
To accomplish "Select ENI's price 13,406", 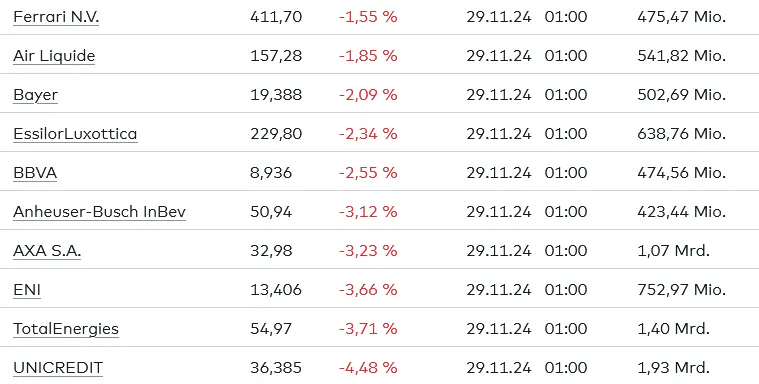I will pyautogui.click(x=276, y=290).
